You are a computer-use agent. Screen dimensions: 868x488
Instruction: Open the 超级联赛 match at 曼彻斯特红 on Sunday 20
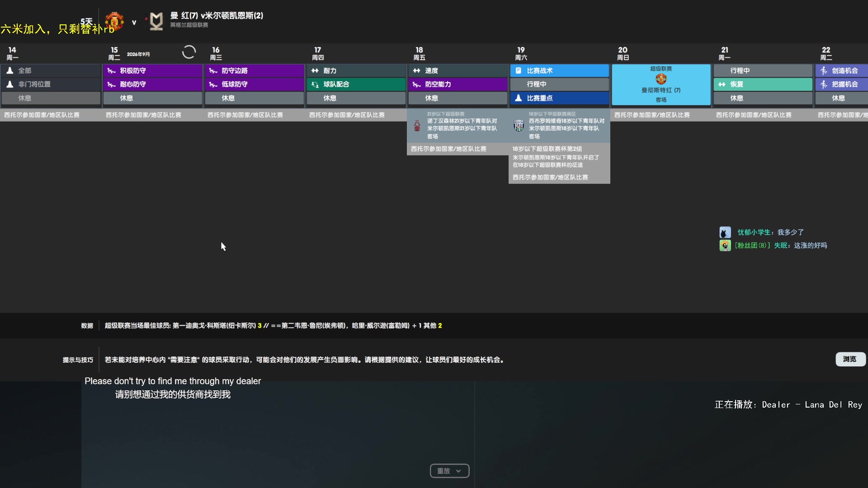(661, 84)
